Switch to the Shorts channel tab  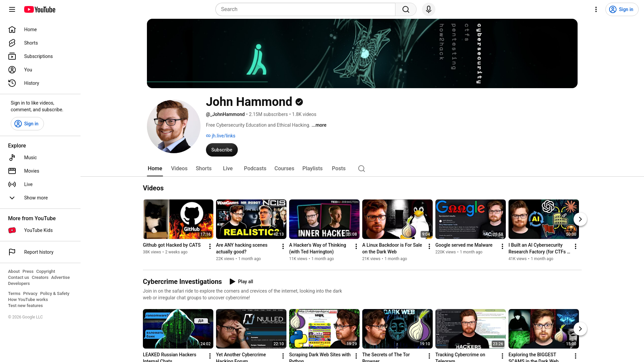[204, 169]
